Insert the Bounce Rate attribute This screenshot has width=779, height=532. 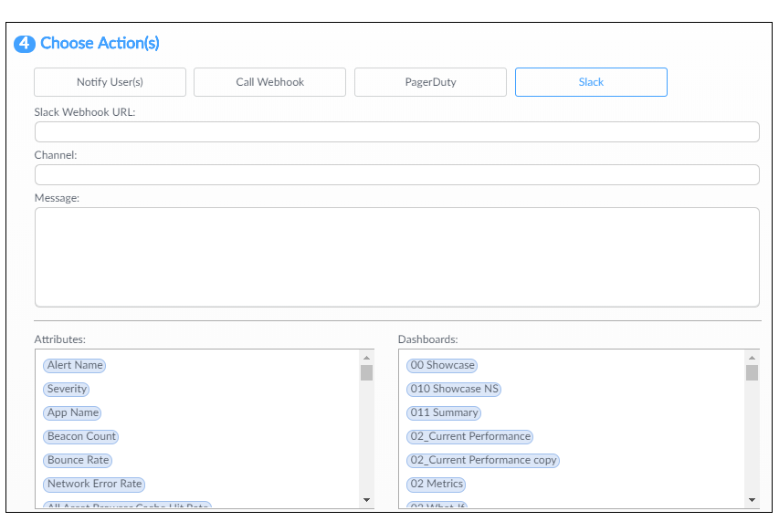(78, 460)
